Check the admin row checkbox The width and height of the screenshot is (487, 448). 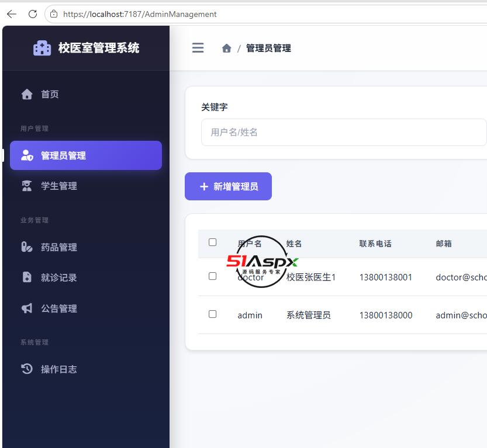[x=212, y=314]
